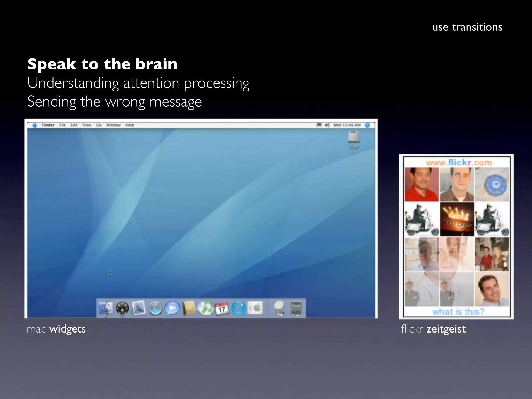Click the Spotlight search icon
Screen dimensions: 532x399
point(368,125)
